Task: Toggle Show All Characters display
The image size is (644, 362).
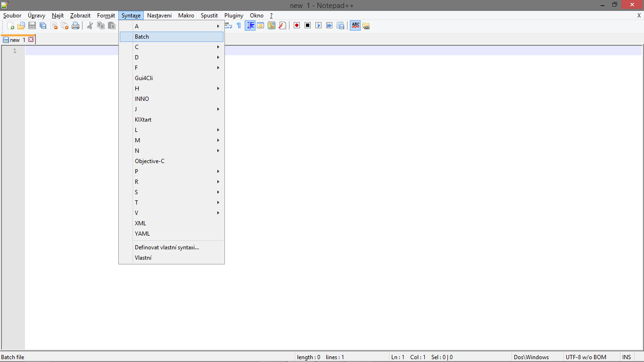Action: (239, 25)
